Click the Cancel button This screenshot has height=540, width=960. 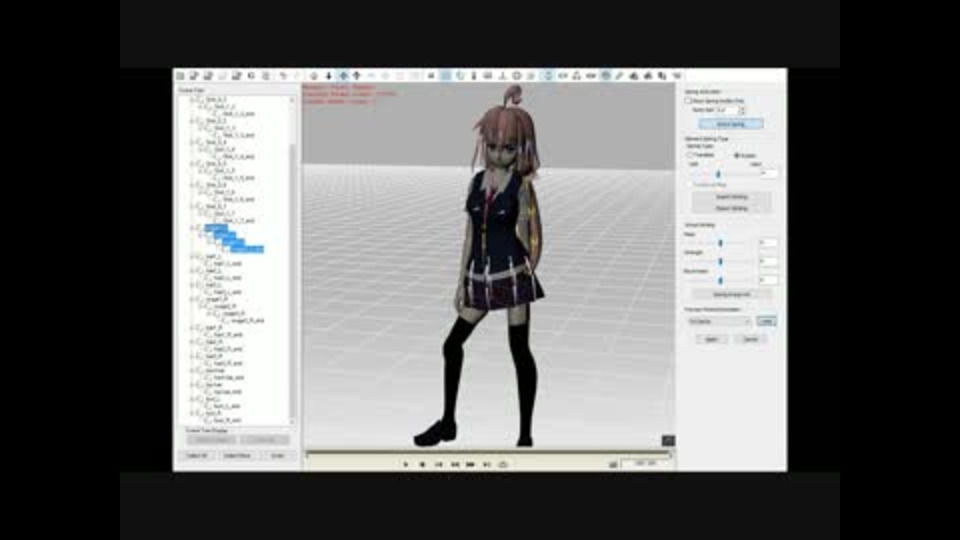750,339
